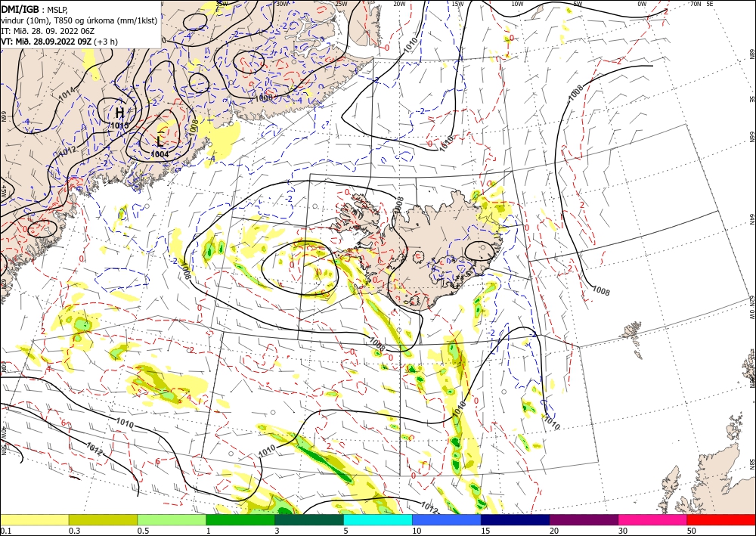
Task: Select the navy 15 mm legend swatch
Action: tap(516, 519)
